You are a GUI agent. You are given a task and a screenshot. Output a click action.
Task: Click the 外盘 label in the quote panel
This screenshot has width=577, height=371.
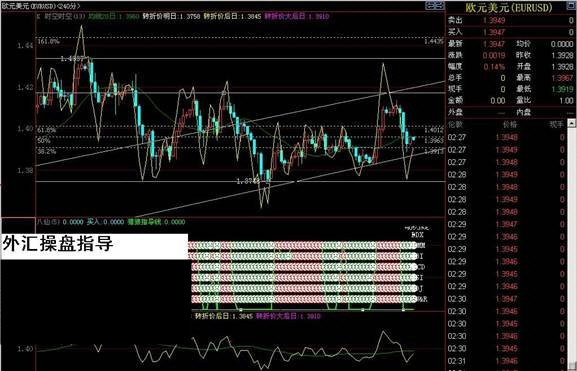[x=455, y=112]
